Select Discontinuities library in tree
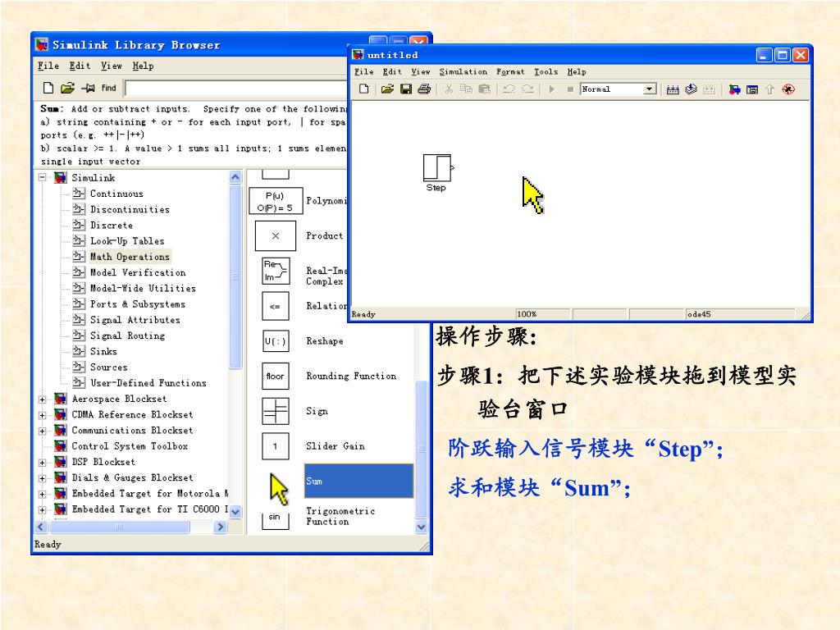Viewport: 840px width, 630px height. coord(130,209)
